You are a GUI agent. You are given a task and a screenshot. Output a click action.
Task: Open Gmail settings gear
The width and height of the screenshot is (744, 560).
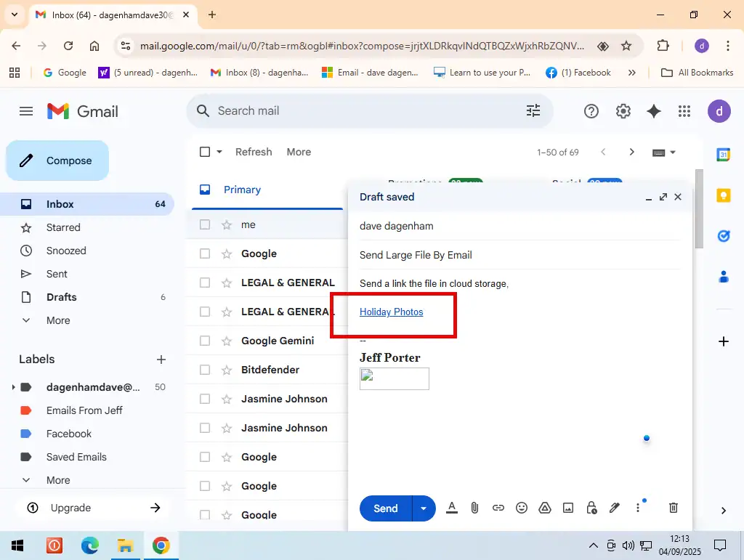[x=623, y=111]
